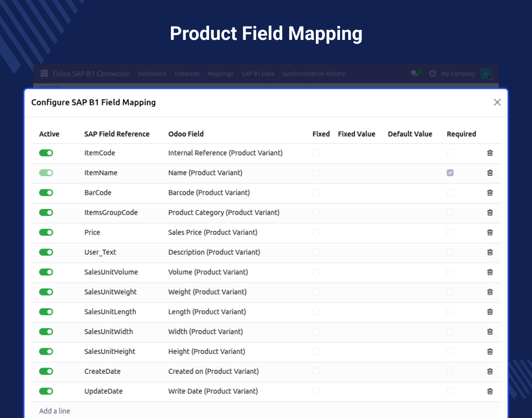Toggle Active switch for CreateDate
This screenshot has width=532, height=418.
click(x=46, y=371)
